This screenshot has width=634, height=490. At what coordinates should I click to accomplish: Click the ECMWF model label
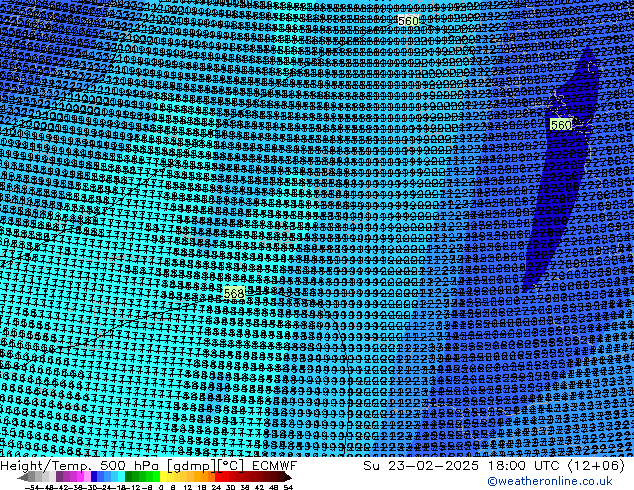tap(274, 466)
